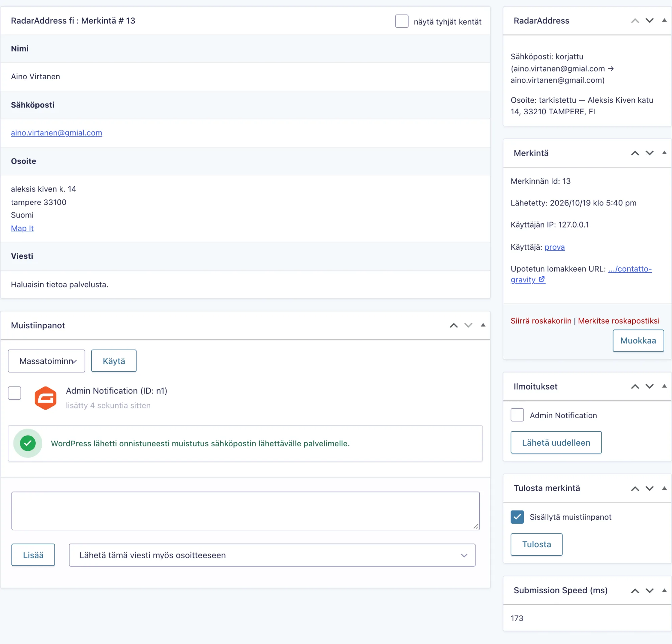Move Submission Speed panel down arrow
This screenshot has width=672, height=644.
650,591
